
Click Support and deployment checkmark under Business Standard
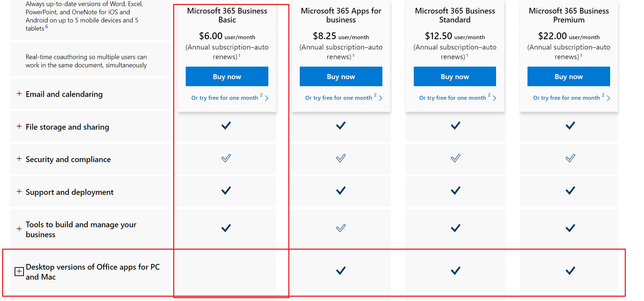point(455,191)
